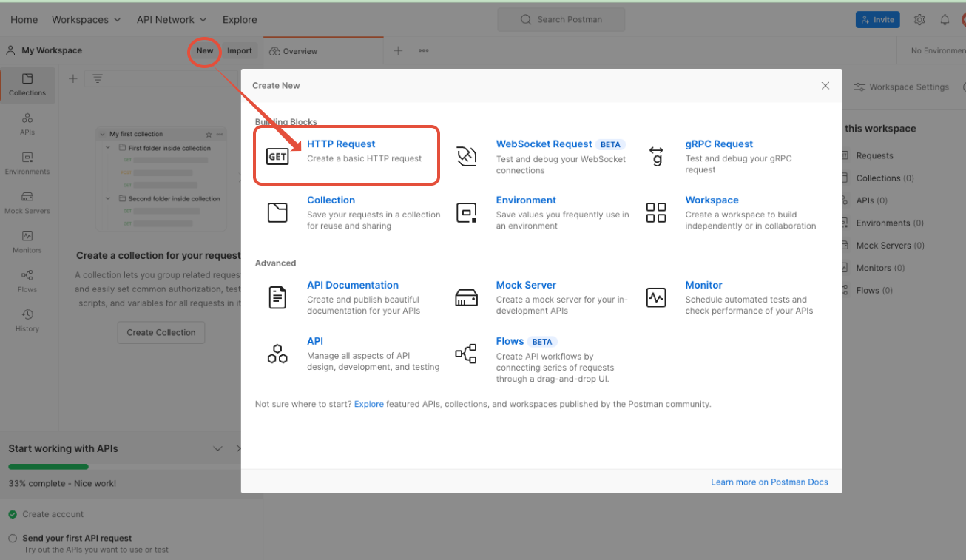
Task: Click the collections filter icon
Action: click(97, 78)
